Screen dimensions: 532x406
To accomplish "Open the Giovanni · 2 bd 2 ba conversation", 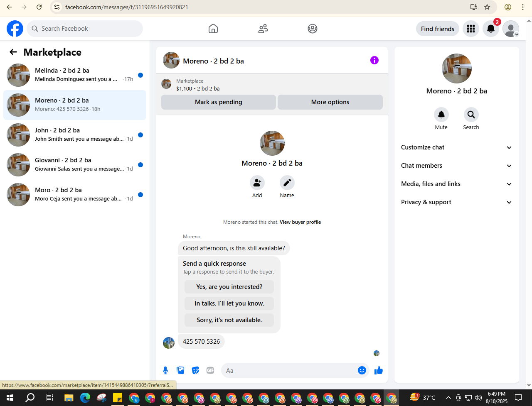I will (x=75, y=165).
